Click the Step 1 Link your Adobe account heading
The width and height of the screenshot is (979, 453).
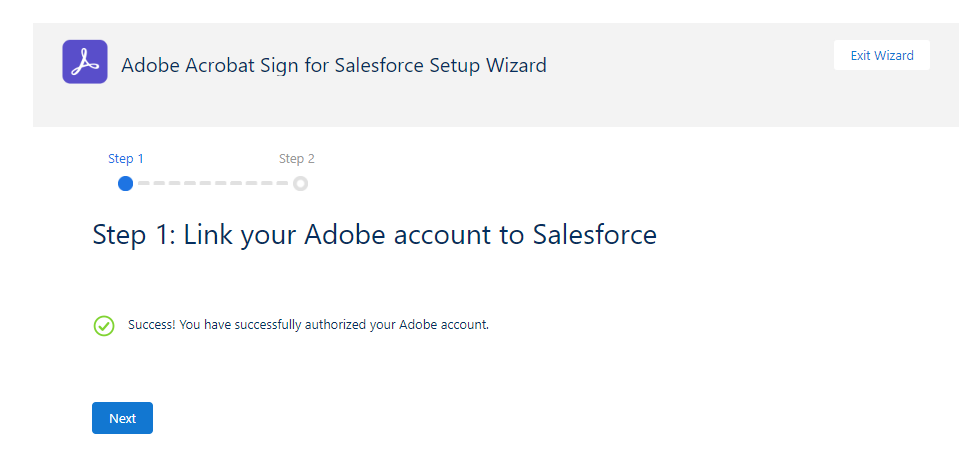(374, 235)
